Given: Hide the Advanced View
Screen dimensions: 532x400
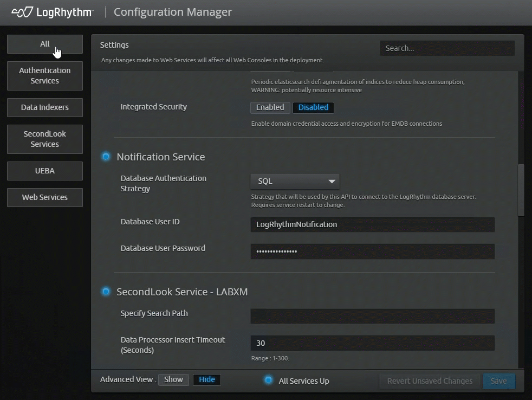Looking at the screenshot, I should (x=206, y=379).
